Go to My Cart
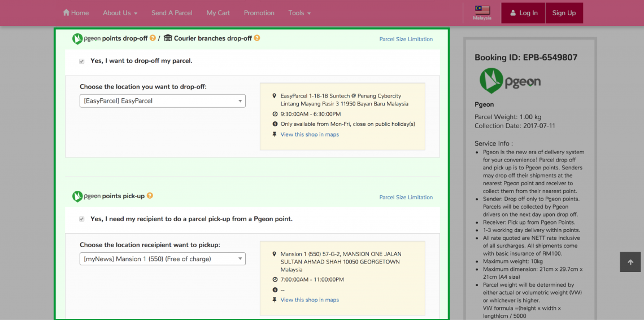Image resolution: width=644 pixels, height=320 pixels. coord(218,13)
